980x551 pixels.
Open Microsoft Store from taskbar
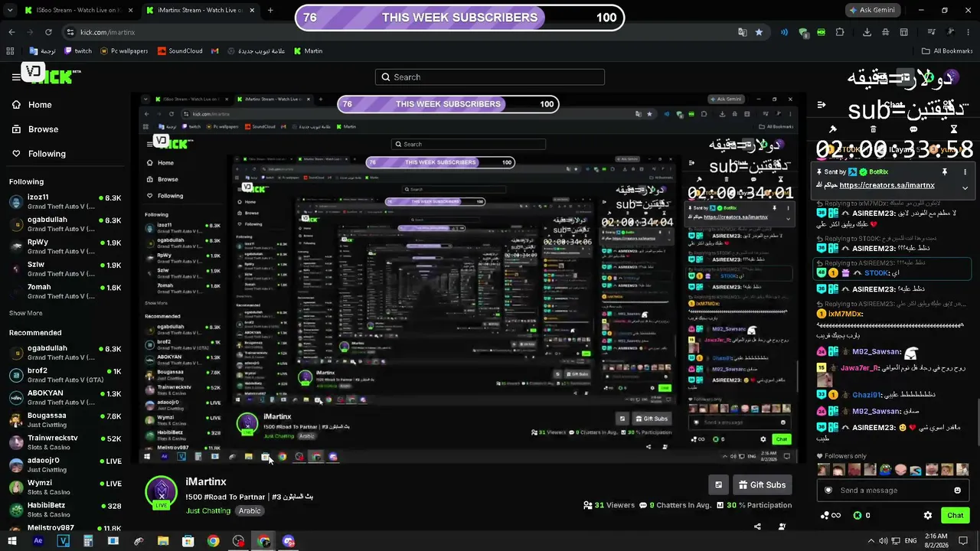(x=188, y=541)
